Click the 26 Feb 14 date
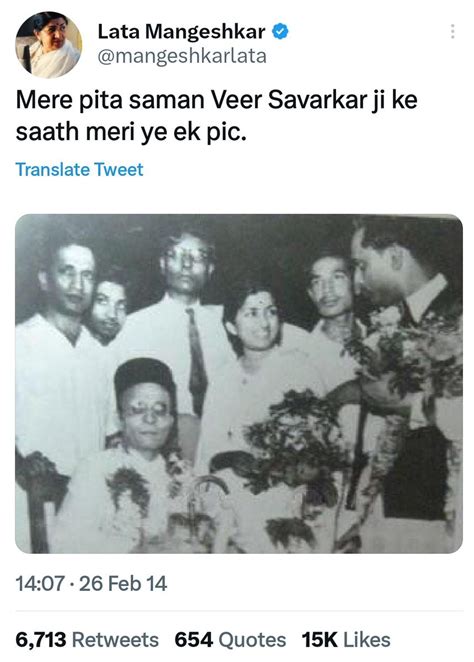 (x=123, y=584)
